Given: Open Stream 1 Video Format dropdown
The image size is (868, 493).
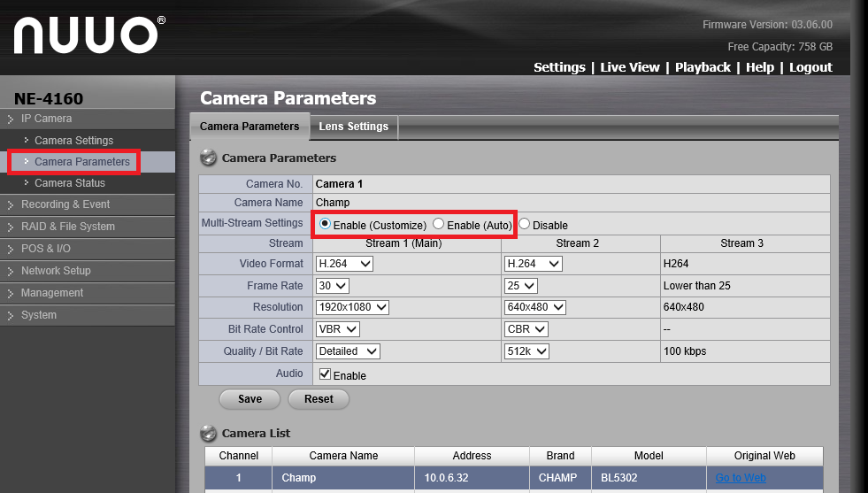Looking at the screenshot, I should [x=344, y=264].
